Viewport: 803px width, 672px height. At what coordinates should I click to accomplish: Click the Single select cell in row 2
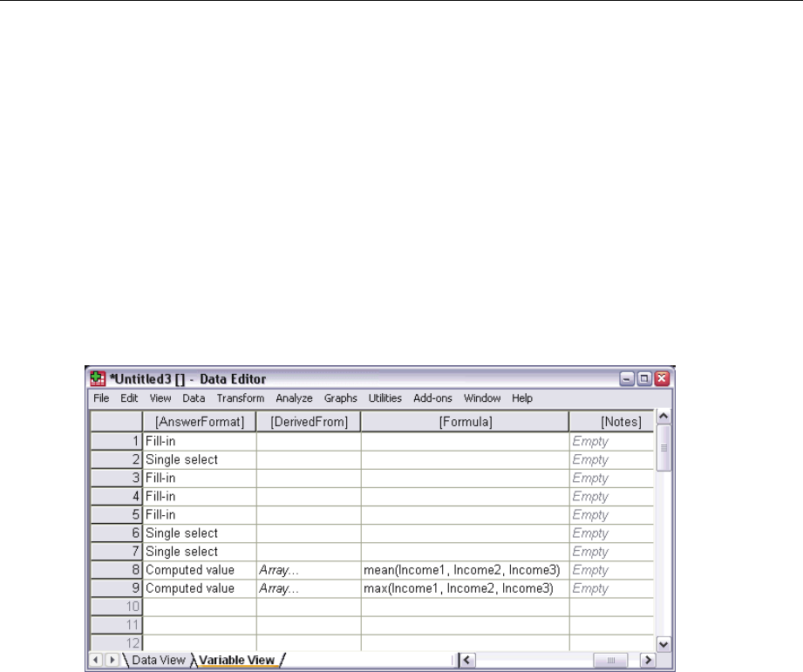click(200, 459)
